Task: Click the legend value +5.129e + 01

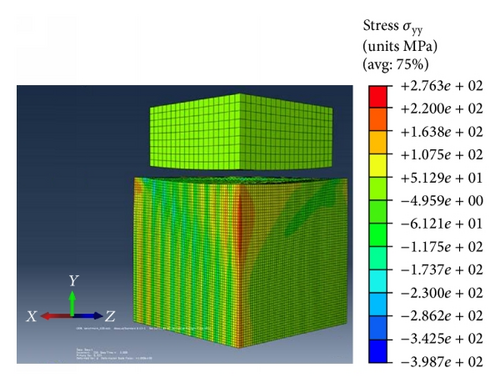Action: point(442,178)
